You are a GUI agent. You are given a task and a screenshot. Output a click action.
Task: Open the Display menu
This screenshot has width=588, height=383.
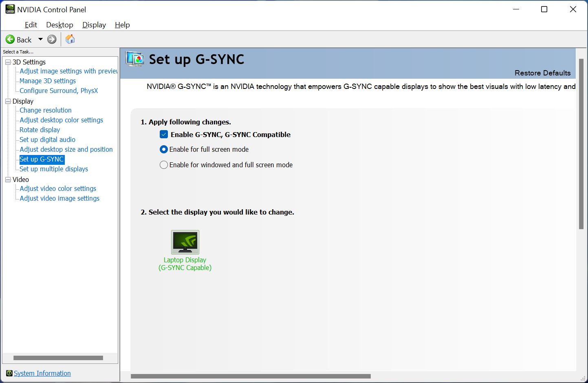point(94,25)
